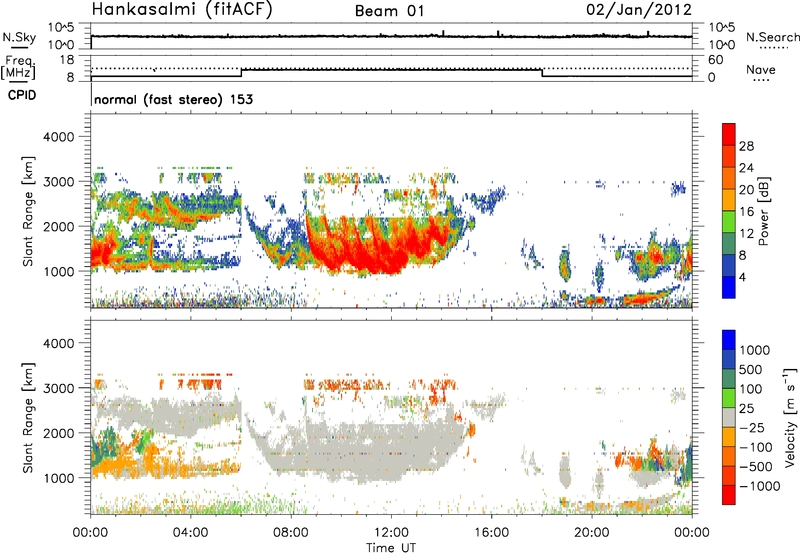The width and height of the screenshot is (800, 554).
Task: Pick the light green 12–16 dB Power colorbar segment
Action: point(729,221)
